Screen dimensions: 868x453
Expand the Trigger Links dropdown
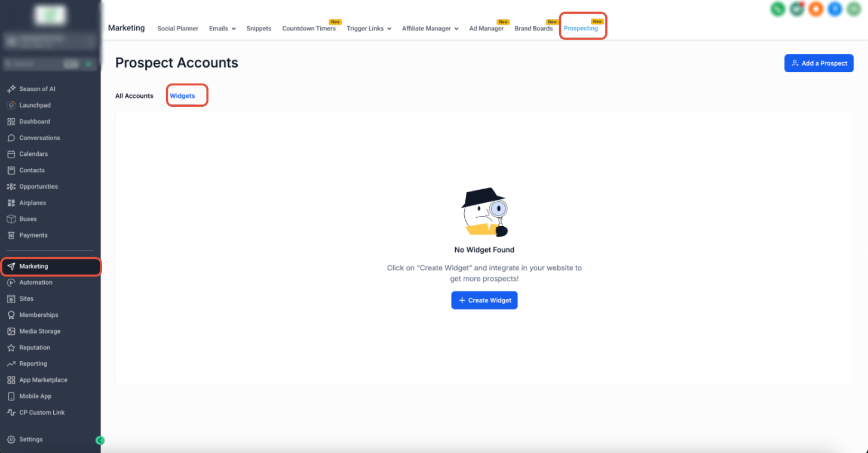(x=369, y=29)
